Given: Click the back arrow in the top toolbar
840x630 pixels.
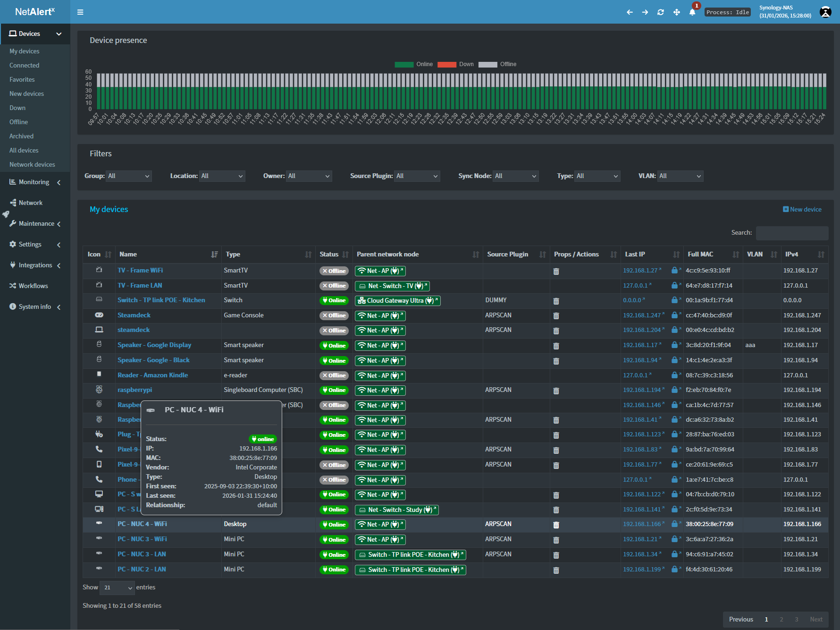Looking at the screenshot, I should 630,12.
